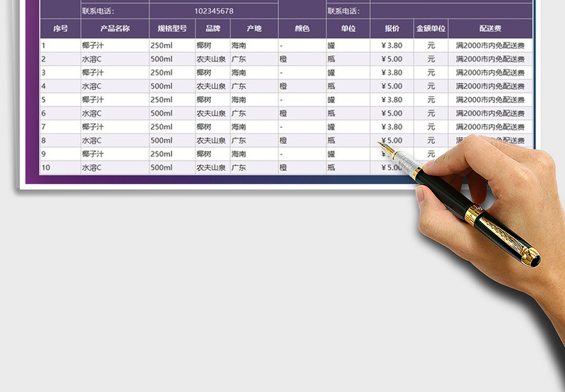
Task: Click the 规格型号 header cell
Action: tap(172, 29)
